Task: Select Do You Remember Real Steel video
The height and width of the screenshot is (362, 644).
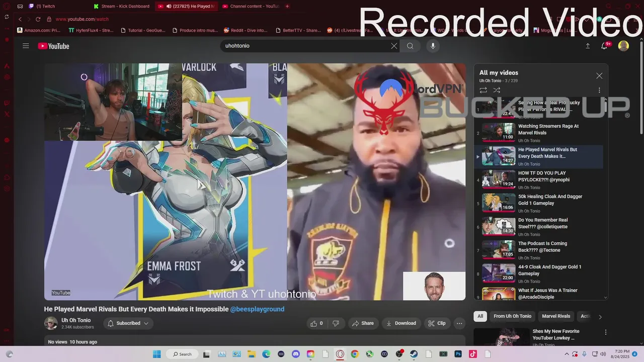Action: coord(538,227)
